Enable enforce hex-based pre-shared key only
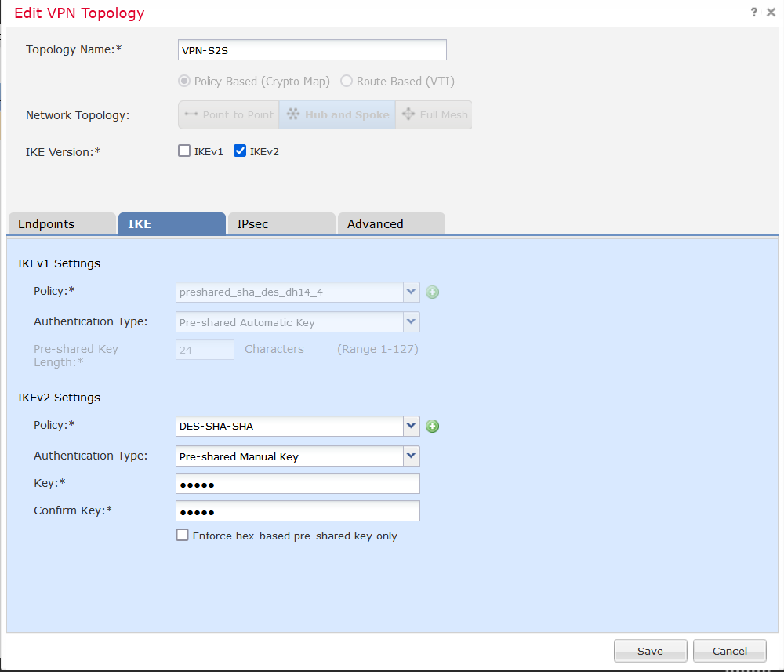This screenshot has height=672, width=784. pyautogui.click(x=183, y=536)
